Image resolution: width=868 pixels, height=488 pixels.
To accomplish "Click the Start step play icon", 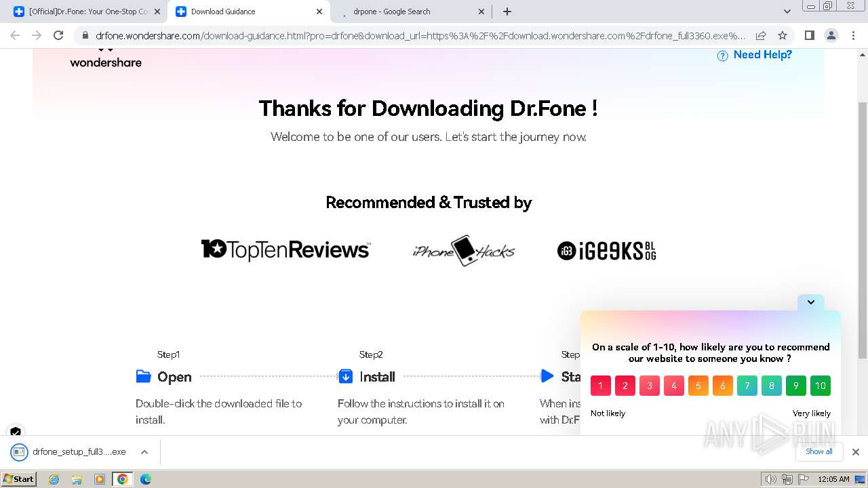I will point(547,376).
